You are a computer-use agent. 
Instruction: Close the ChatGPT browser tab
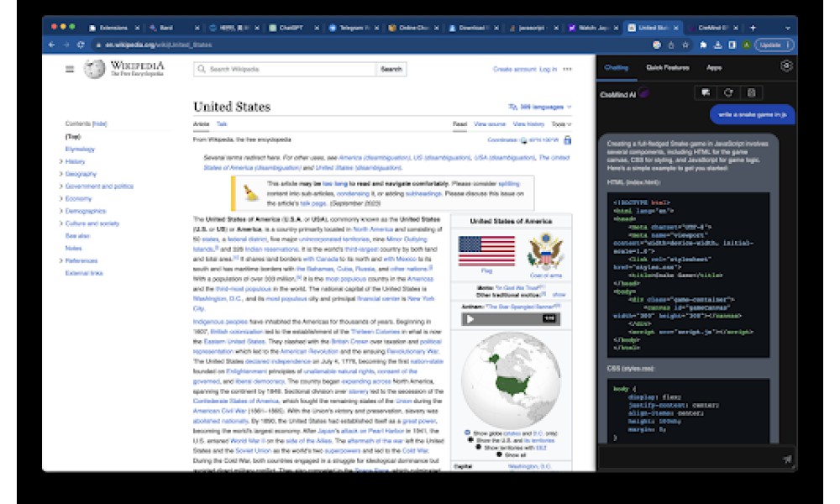coord(317,28)
